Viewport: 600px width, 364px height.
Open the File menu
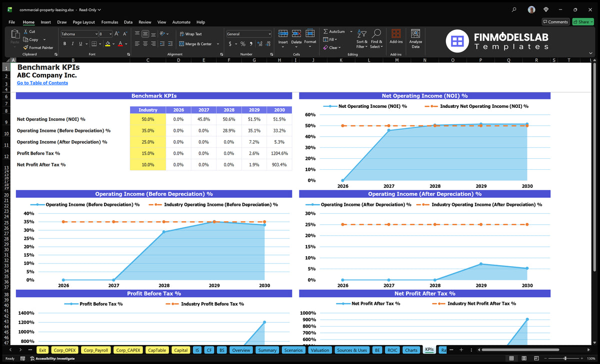point(11,22)
